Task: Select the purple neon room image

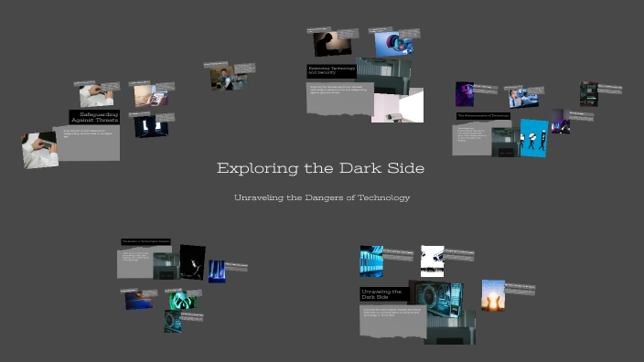Action: click(560, 122)
